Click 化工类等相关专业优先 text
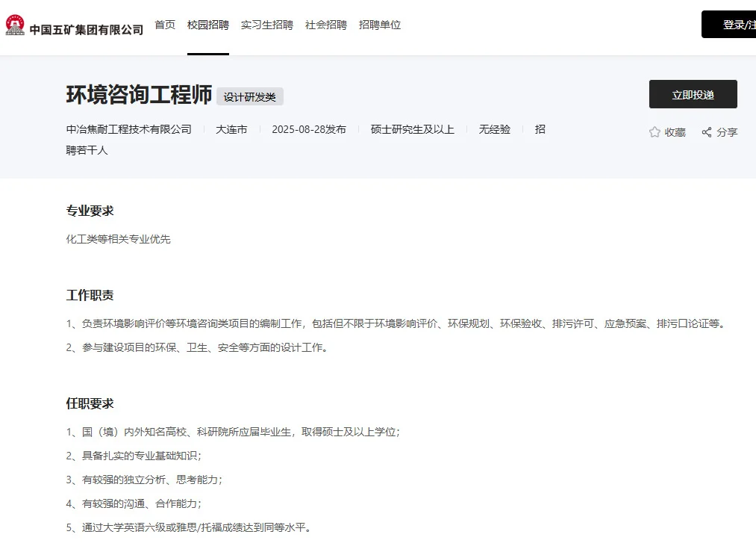 [118, 239]
